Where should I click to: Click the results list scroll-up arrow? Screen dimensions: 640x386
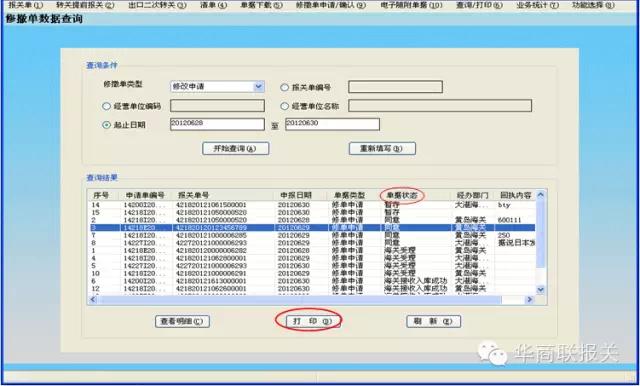click(540, 195)
